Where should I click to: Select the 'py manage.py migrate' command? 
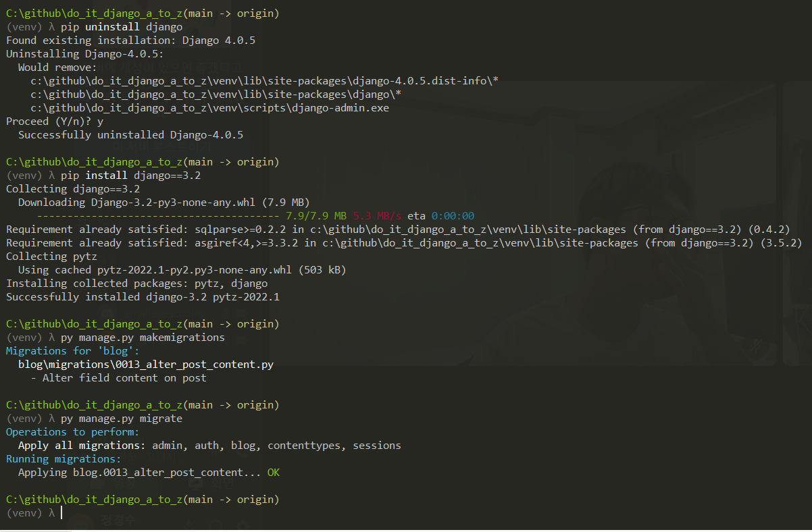tap(122, 419)
